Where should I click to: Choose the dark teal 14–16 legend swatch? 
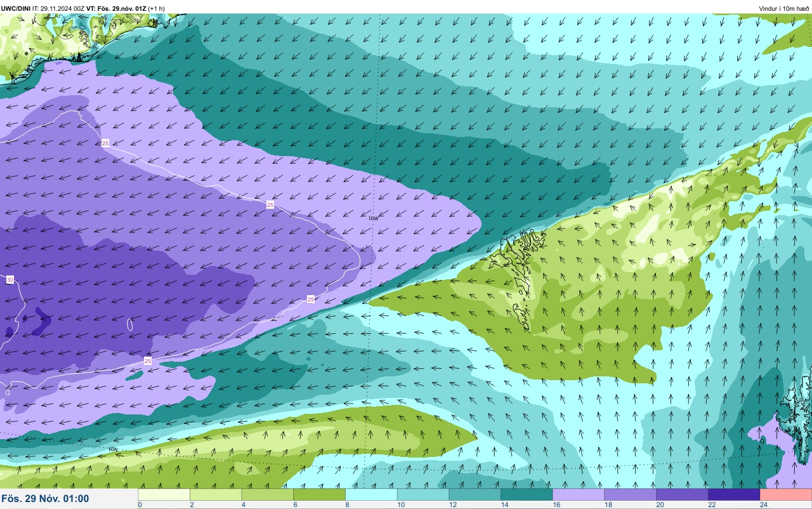pyautogui.click(x=527, y=494)
